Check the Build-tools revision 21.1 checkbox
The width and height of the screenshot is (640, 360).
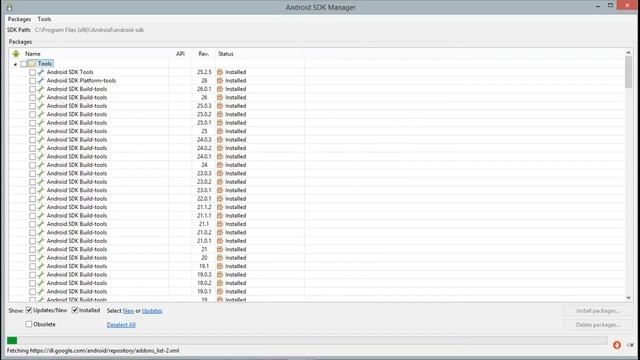coord(32,224)
